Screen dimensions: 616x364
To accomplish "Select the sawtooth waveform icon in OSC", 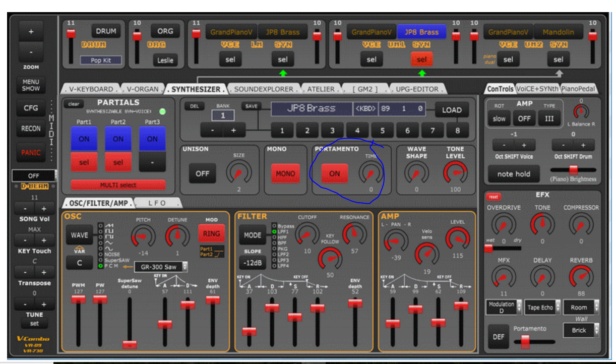I will (109, 224).
